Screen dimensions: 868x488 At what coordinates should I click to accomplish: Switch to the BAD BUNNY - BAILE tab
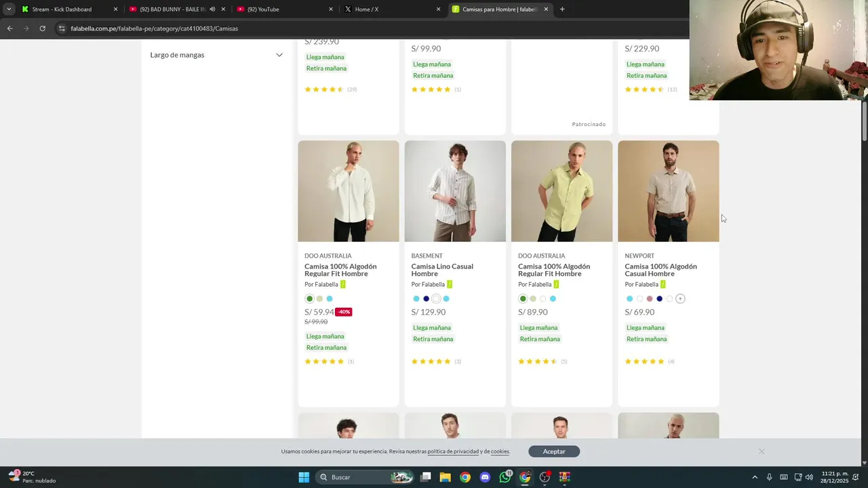click(176, 9)
